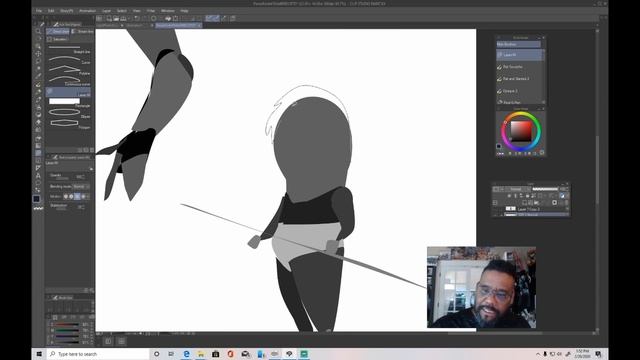Choose the Continuous curve sub tool
The width and height of the screenshot is (640, 360).
pyautogui.click(x=69, y=81)
